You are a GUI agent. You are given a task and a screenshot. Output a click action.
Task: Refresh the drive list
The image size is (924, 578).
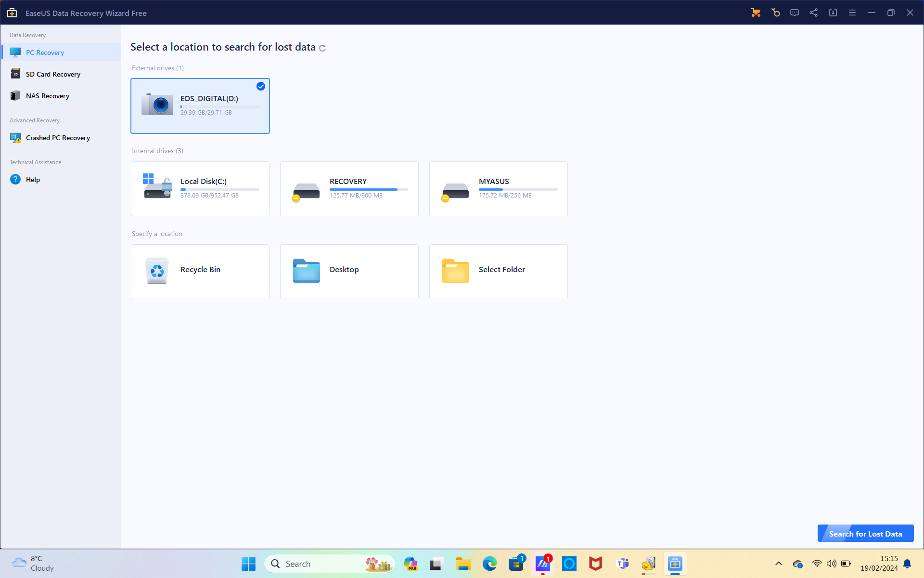[322, 48]
